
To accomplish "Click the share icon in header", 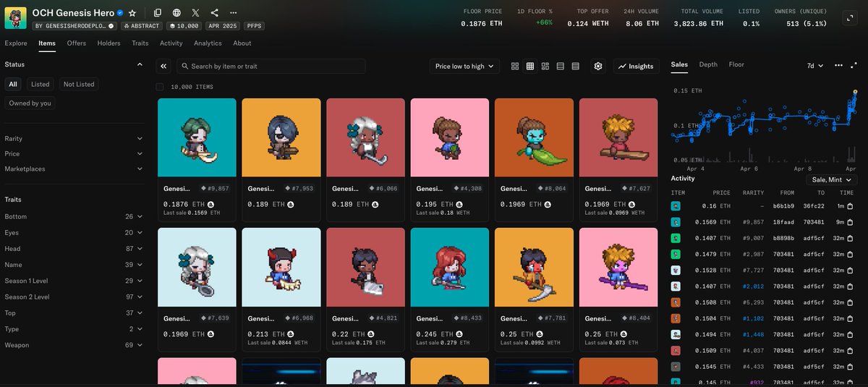I will (215, 13).
